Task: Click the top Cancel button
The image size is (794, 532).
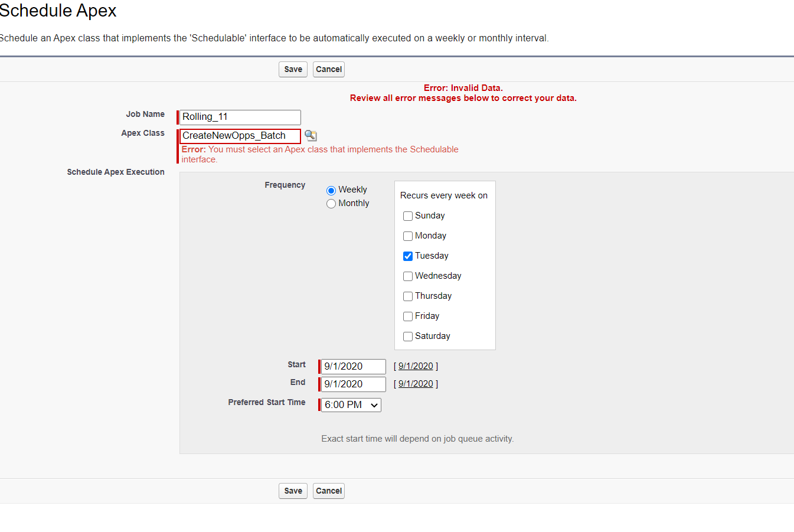Action: click(329, 69)
